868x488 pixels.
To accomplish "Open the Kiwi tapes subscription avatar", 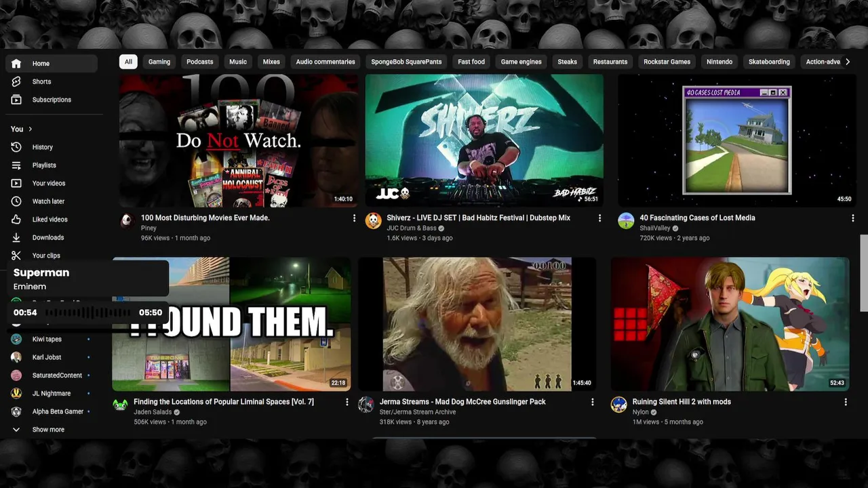I will pos(16,339).
